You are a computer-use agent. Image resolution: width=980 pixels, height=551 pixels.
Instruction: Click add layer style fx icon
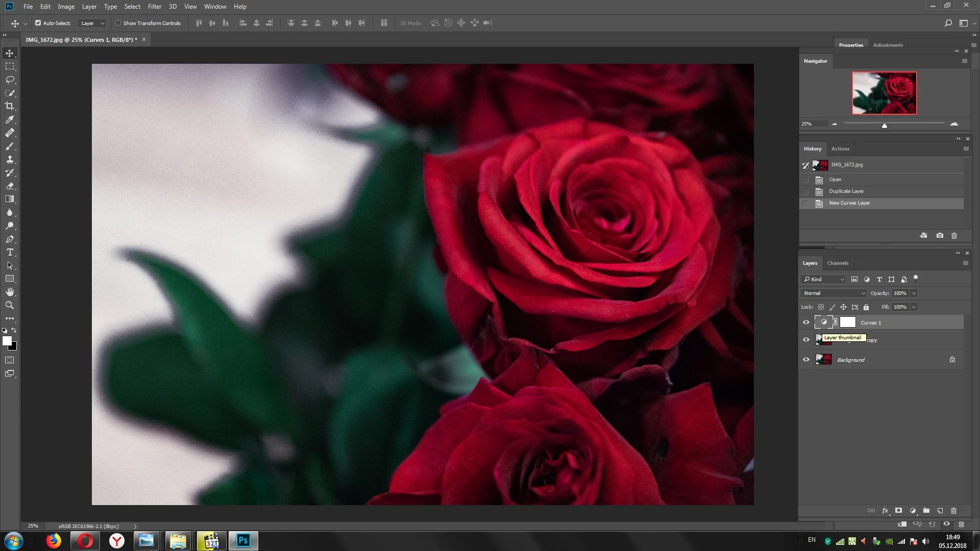885,511
